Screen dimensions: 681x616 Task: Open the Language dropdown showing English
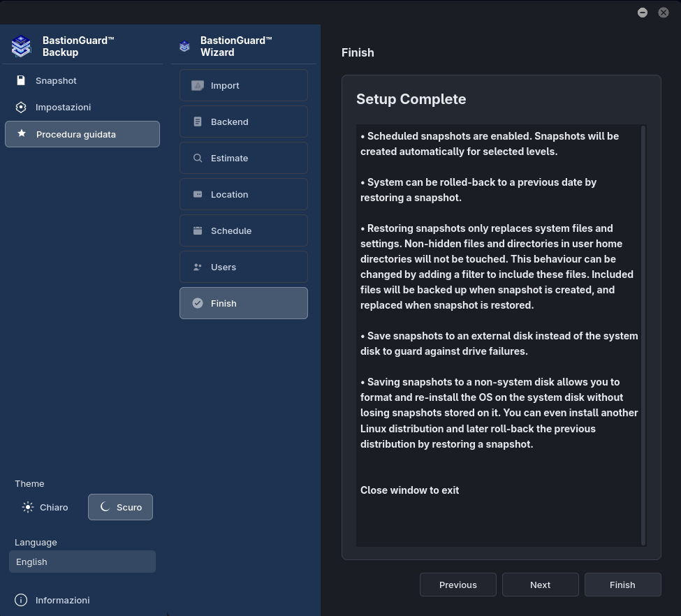82,562
